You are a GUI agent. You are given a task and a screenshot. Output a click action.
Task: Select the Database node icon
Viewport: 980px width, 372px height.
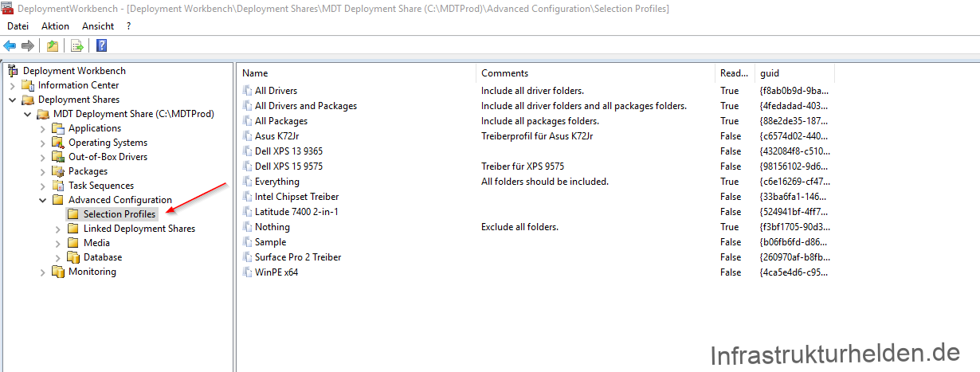pyautogui.click(x=73, y=257)
